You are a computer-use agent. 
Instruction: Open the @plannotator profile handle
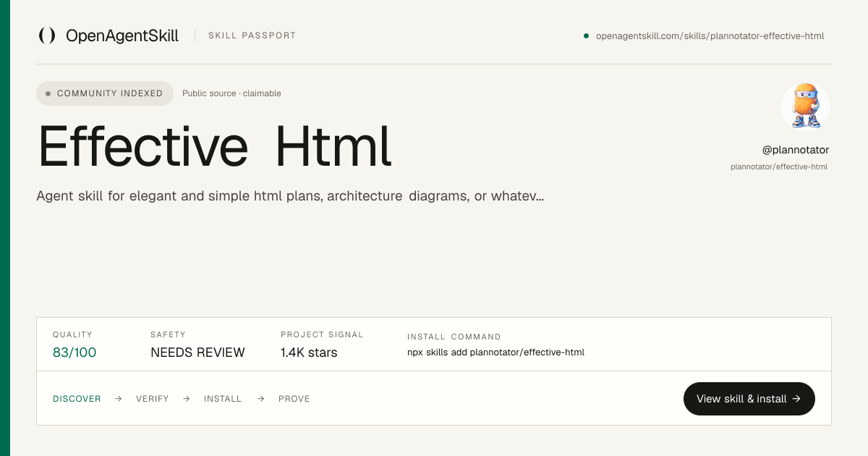tap(796, 150)
